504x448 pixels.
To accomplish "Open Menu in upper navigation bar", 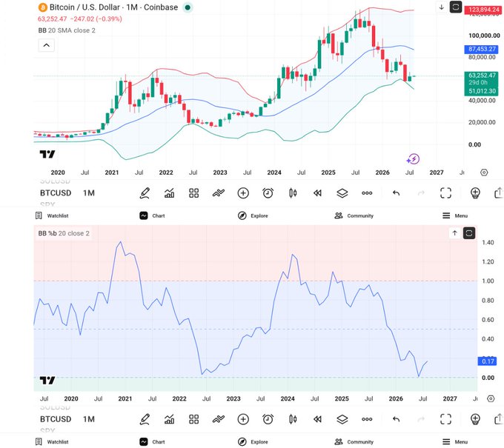I will click(x=455, y=215).
